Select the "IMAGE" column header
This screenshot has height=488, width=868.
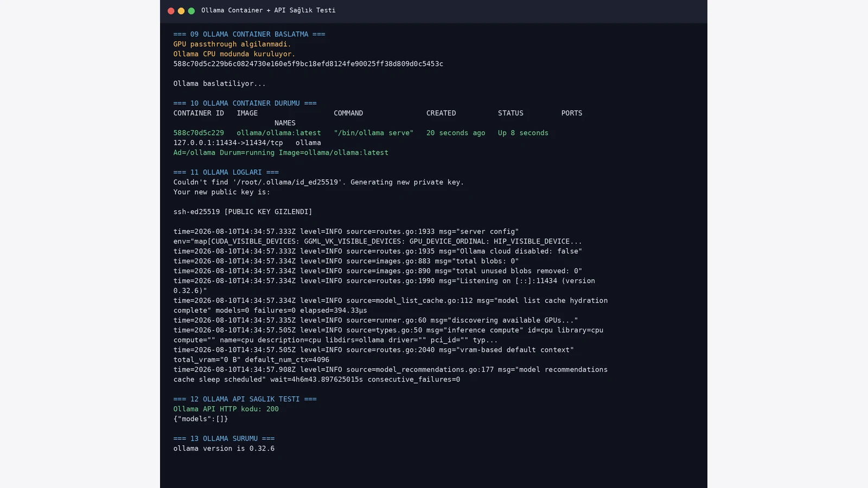click(x=247, y=113)
